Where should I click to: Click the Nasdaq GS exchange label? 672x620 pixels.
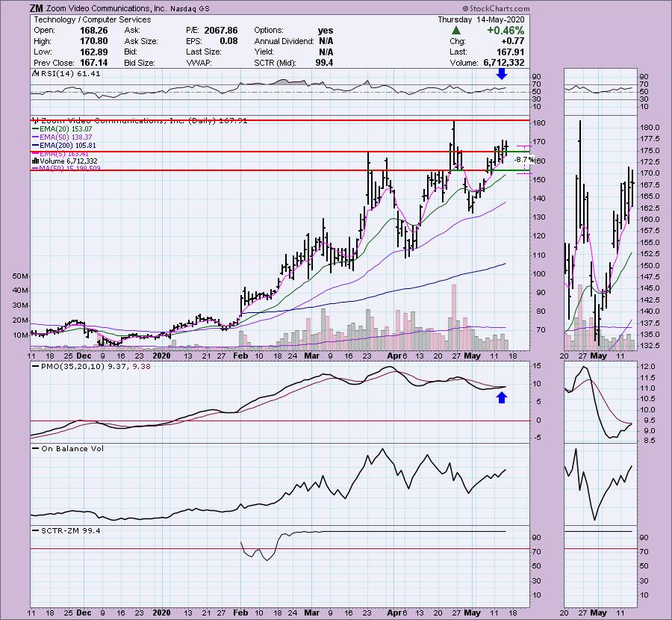click(190, 8)
